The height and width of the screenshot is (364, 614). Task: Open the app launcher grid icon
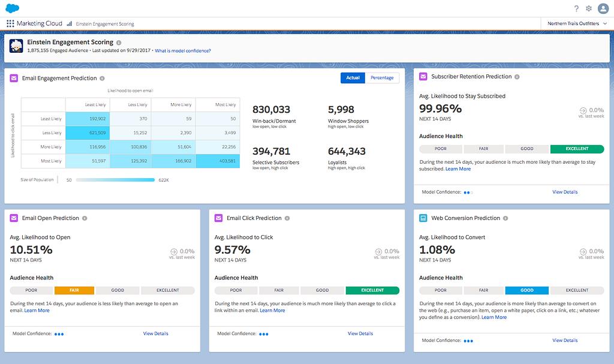coord(10,23)
